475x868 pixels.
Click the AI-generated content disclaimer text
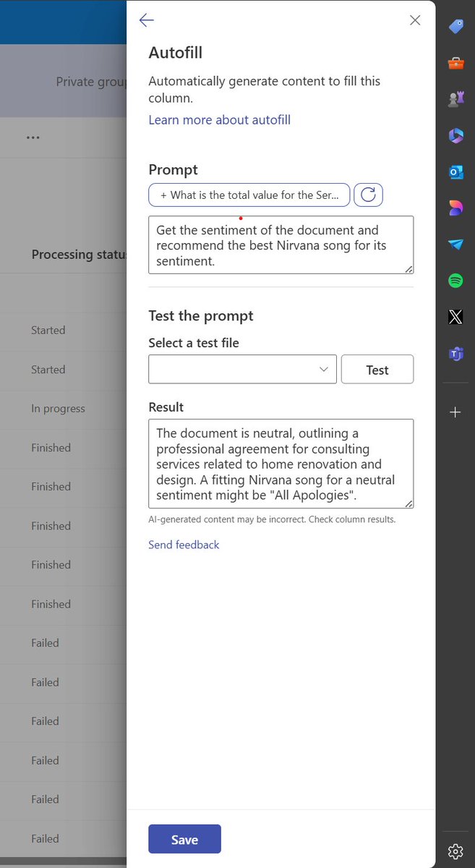click(x=272, y=519)
